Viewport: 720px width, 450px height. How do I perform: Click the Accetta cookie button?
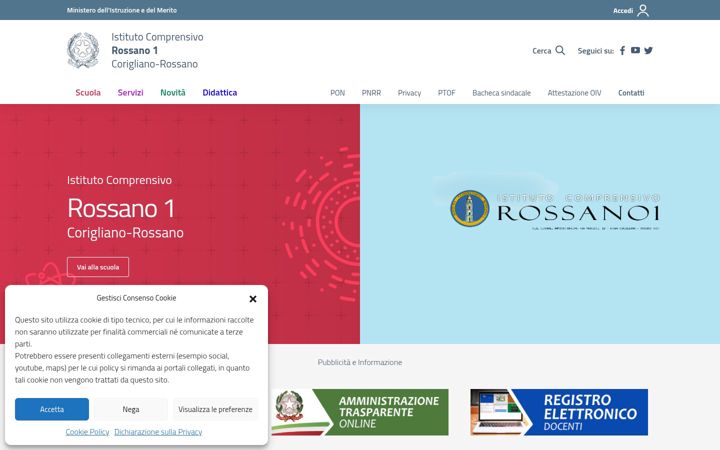pos(52,409)
